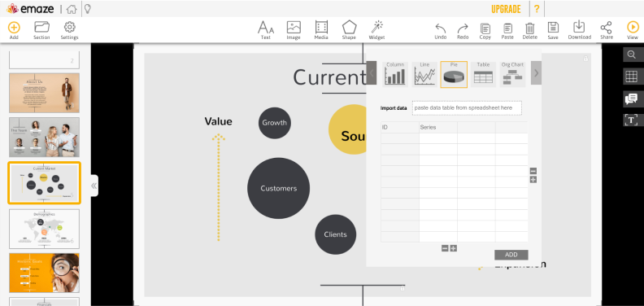This screenshot has height=306, width=644.
Task: Click the text frame T icon
Action: (x=632, y=120)
